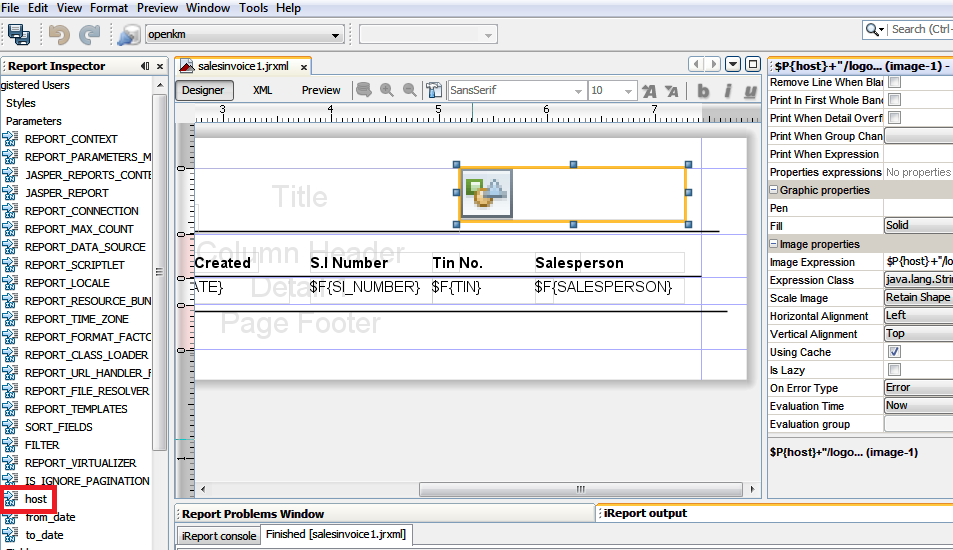Image resolution: width=953 pixels, height=550 pixels.
Task: Open the Format menu
Action: coord(109,8)
